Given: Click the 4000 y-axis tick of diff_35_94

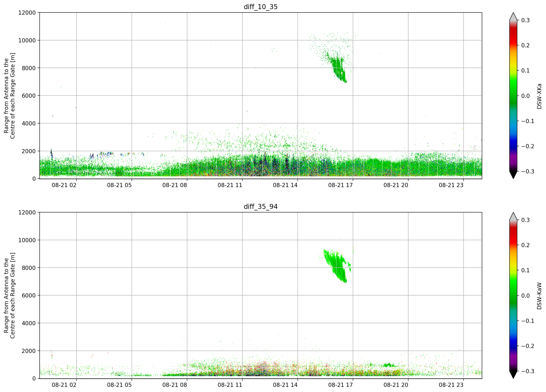Looking at the screenshot, I should pyautogui.click(x=29, y=323).
